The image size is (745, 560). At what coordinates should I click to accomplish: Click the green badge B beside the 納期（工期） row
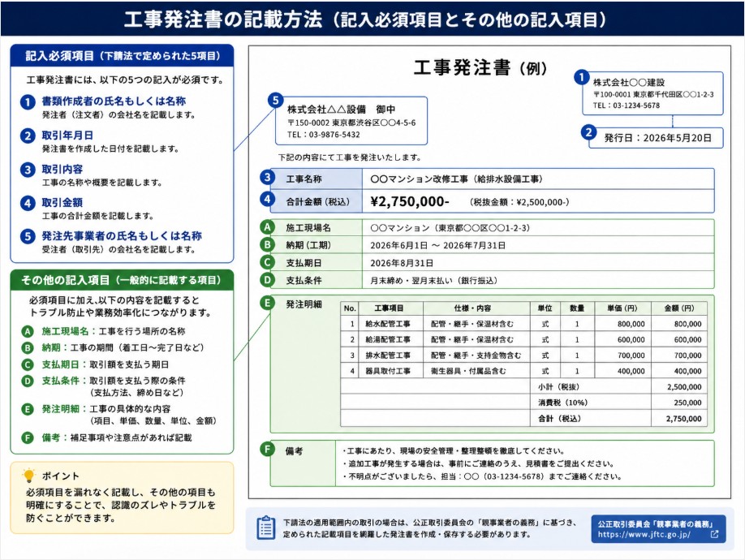click(268, 244)
